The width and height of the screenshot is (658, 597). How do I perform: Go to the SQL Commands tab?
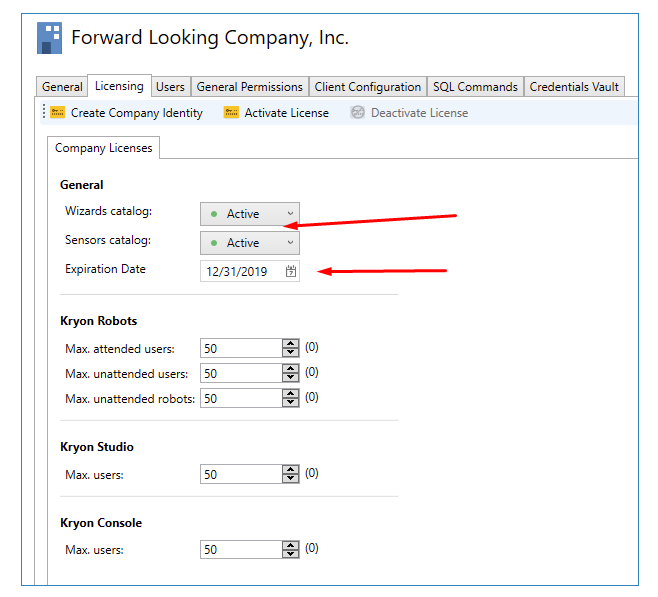[x=475, y=87]
